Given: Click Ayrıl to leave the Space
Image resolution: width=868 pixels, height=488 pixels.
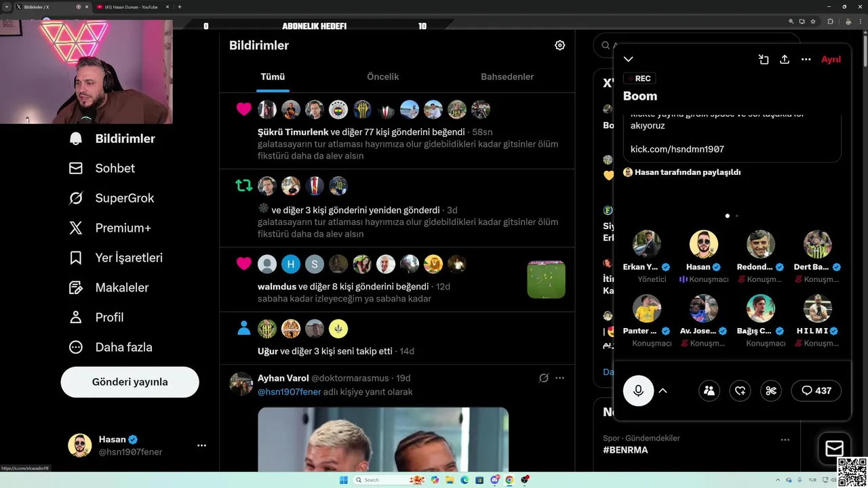Looking at the screenshot, I should pos(831,59).
